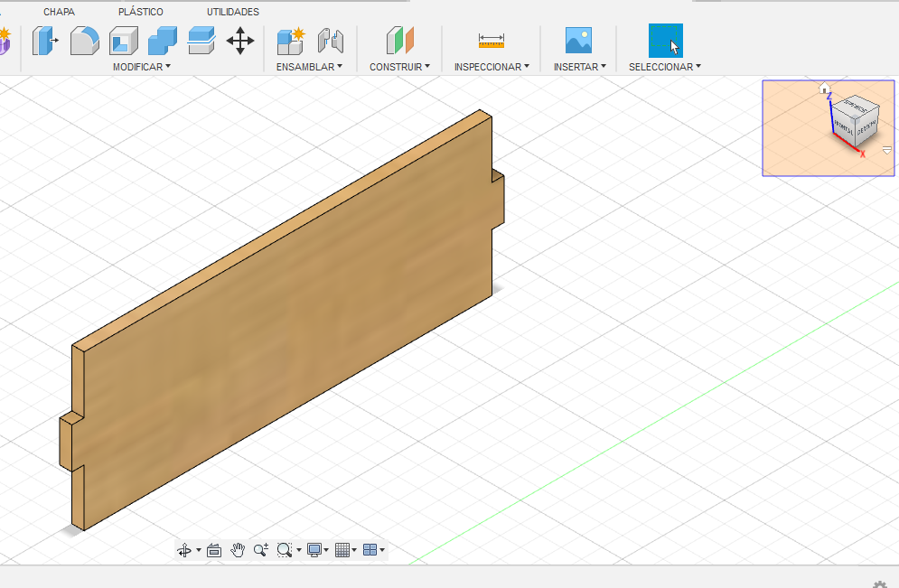The image size is (899, 588).
Task: Click the New Component icon
Action: click(290, 41)
